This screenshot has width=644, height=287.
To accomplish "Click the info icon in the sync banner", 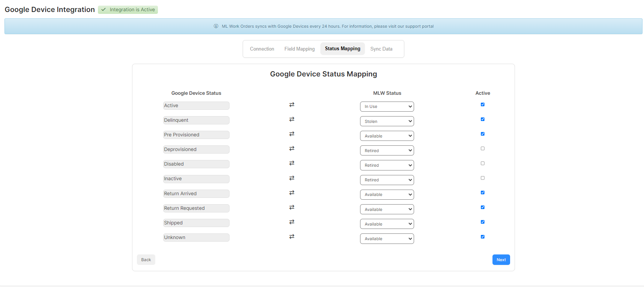I will pyautogui.click(x=216, y=26).
